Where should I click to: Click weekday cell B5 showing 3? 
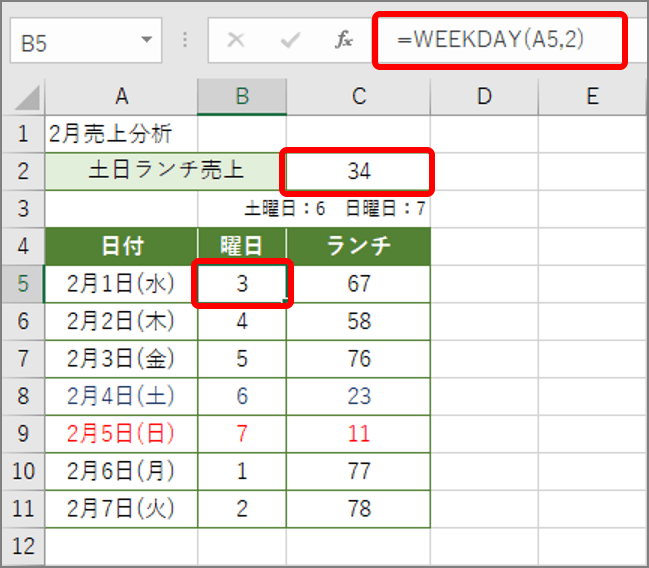tap(242, 284)
